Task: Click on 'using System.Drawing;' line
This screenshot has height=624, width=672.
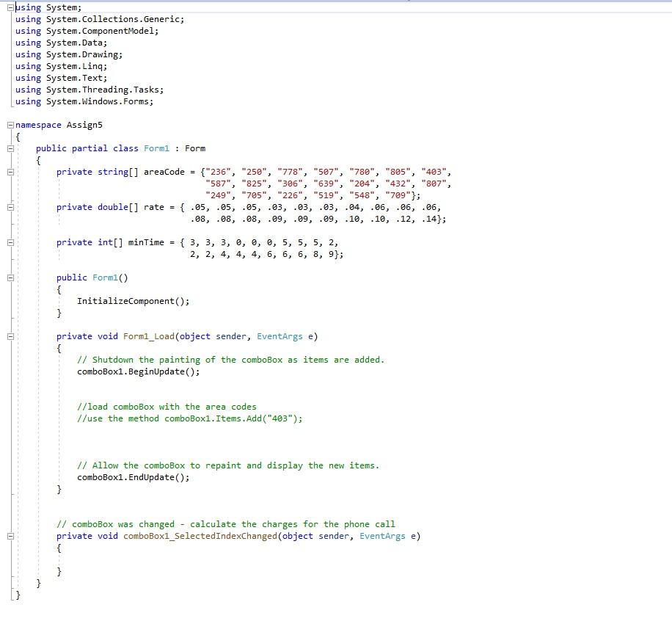Action: (69, 54)
